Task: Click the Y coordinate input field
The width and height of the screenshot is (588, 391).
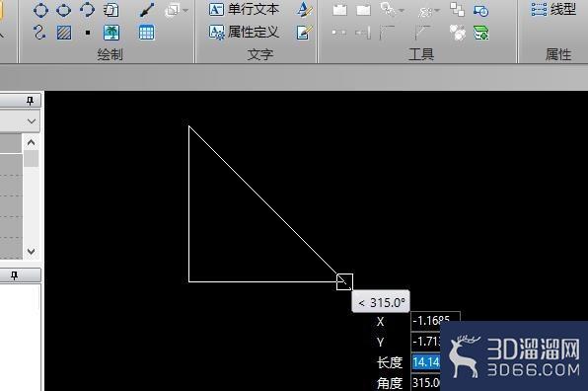Action: click(426, 342)
